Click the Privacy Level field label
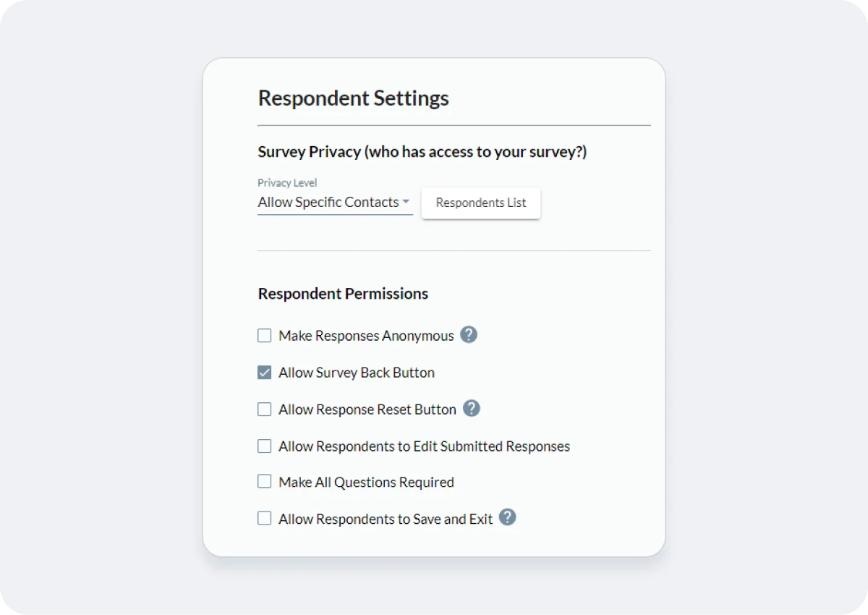 tap(287, 183)
